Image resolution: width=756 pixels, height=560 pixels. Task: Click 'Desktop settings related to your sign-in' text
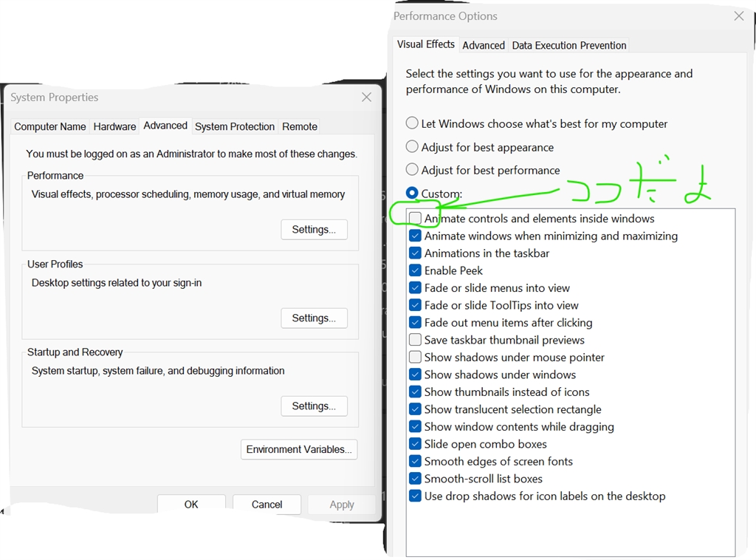click(x=117, y=283)
